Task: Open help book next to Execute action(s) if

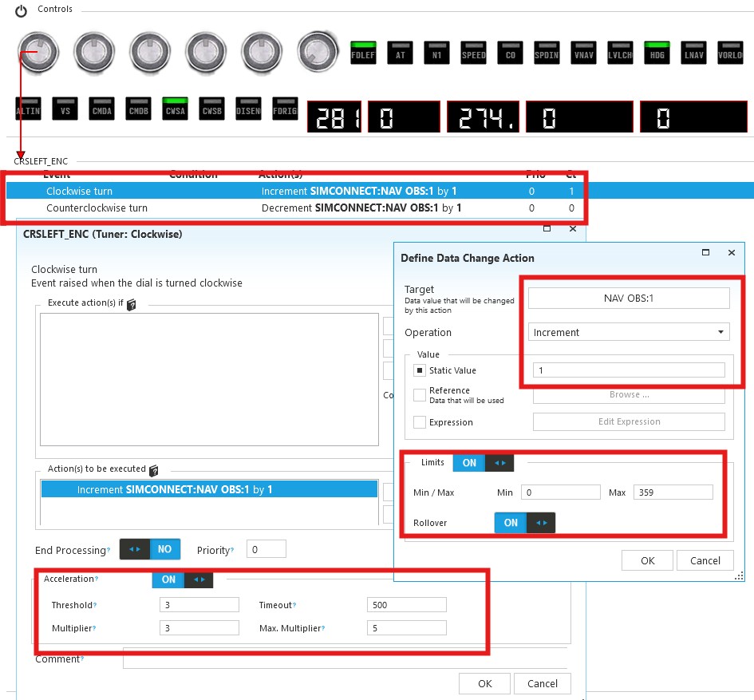Action: pyautogui.click(x=132, y=305)
